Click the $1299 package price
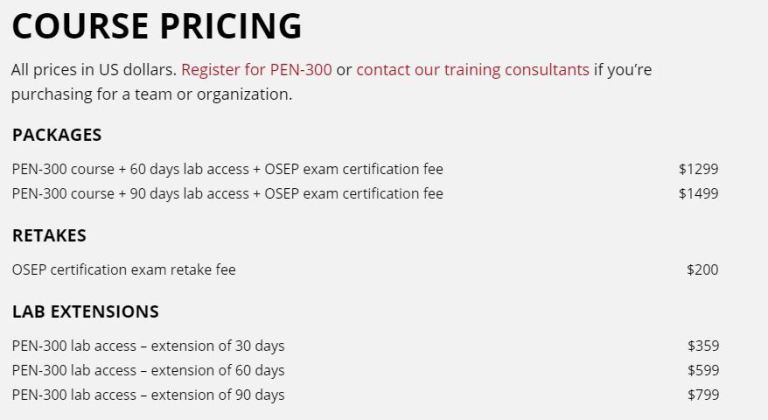Image resolution: width=768 pixels, height=420 pixels. tap(698, 169)
